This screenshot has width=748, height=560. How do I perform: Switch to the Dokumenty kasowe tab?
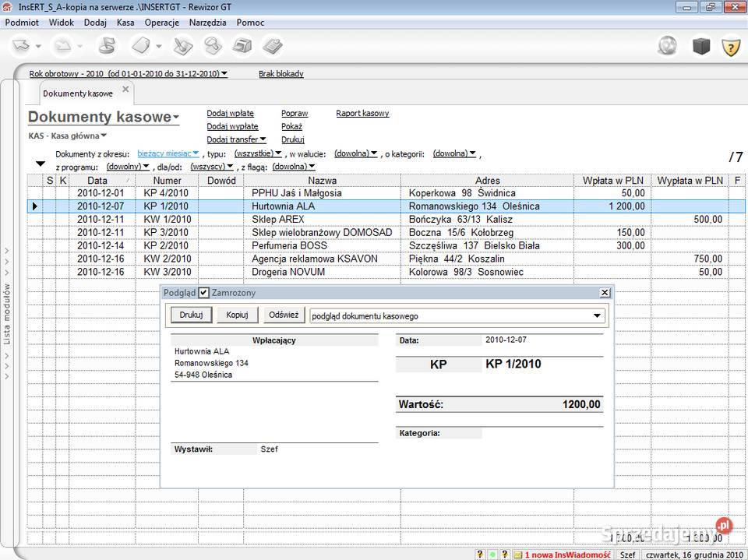tap(78, 92)
